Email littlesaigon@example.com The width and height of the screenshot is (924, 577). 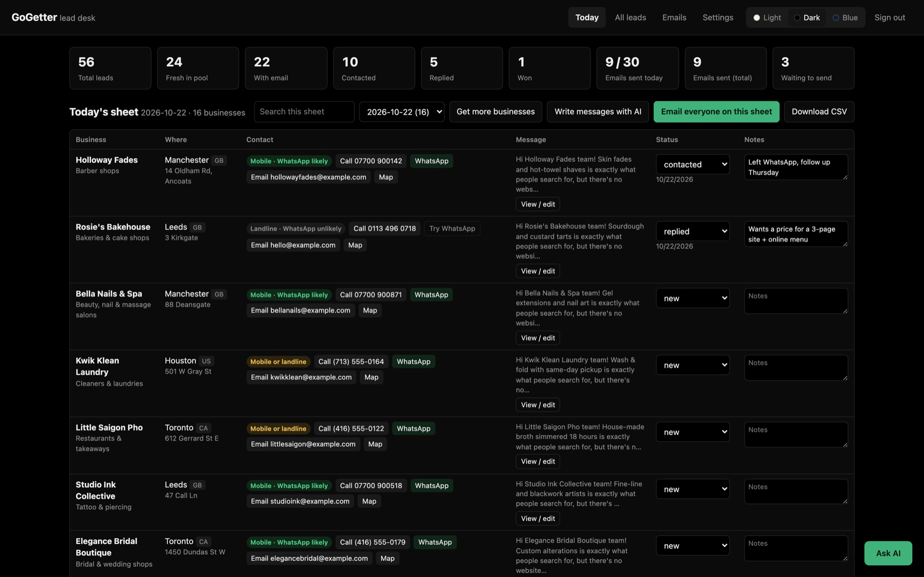pos(303,445)
